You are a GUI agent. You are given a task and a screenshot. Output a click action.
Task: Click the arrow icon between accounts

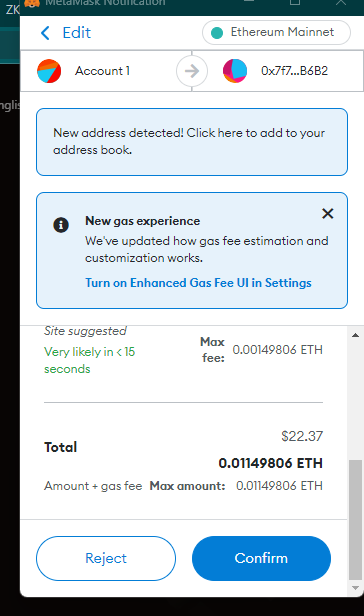coord(192,71)
